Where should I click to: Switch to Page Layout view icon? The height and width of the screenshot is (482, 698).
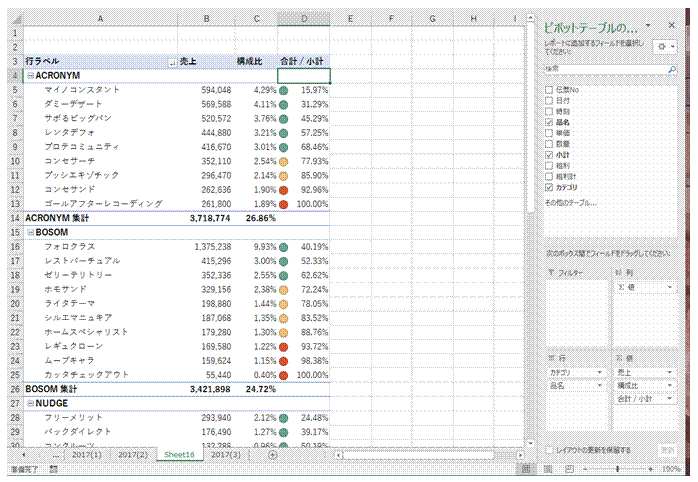(x=548, y=469)
